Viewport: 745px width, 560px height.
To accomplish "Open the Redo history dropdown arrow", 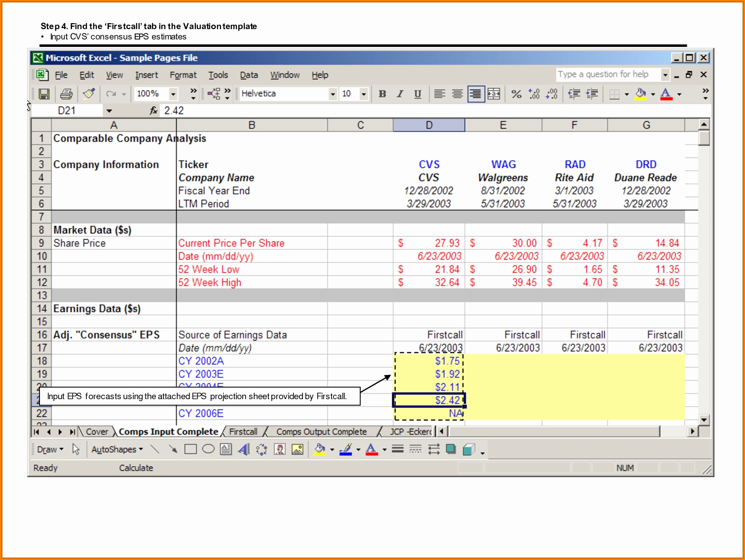I will tap(124, 94).
